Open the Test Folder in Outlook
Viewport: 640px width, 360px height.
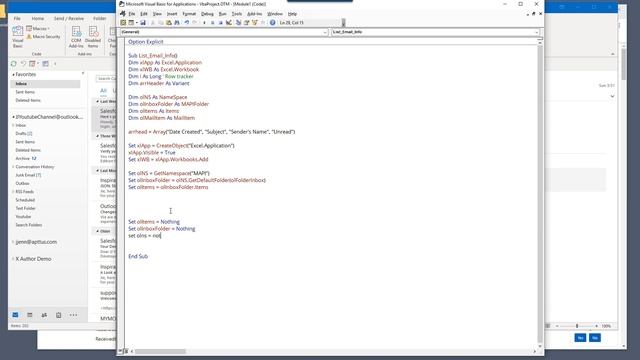(25, 209)
